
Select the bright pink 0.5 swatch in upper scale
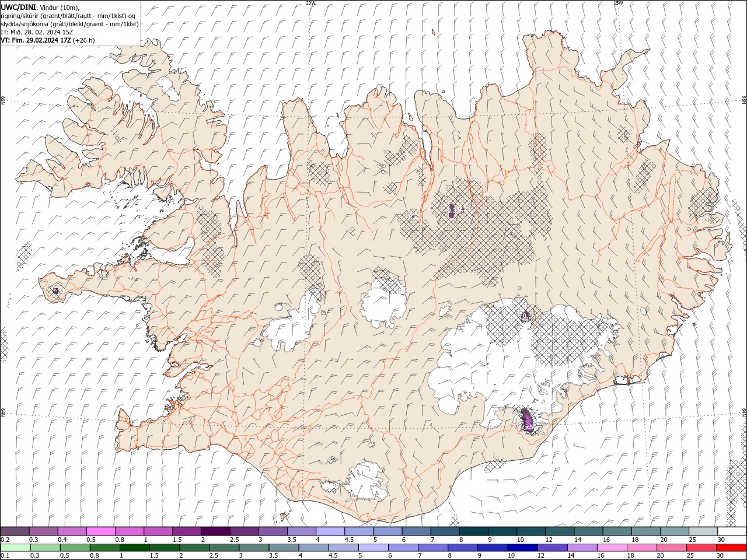[101, 531]
